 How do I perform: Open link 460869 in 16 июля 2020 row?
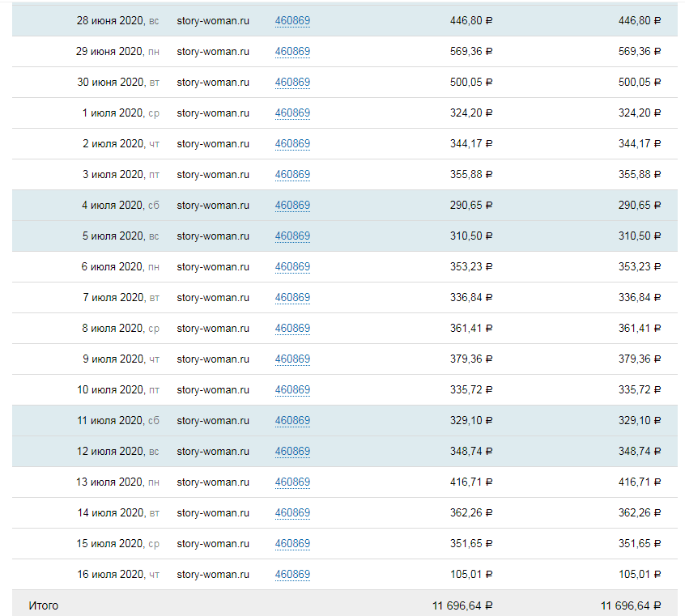tap(292, 575)
